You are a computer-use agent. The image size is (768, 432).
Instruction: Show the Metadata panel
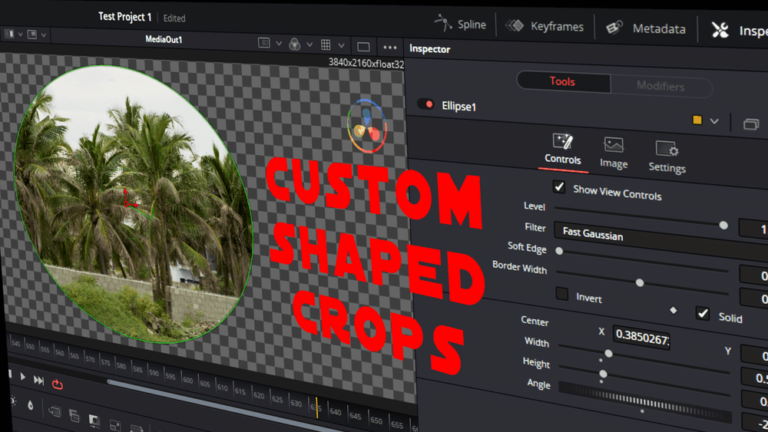pos(646,28)
